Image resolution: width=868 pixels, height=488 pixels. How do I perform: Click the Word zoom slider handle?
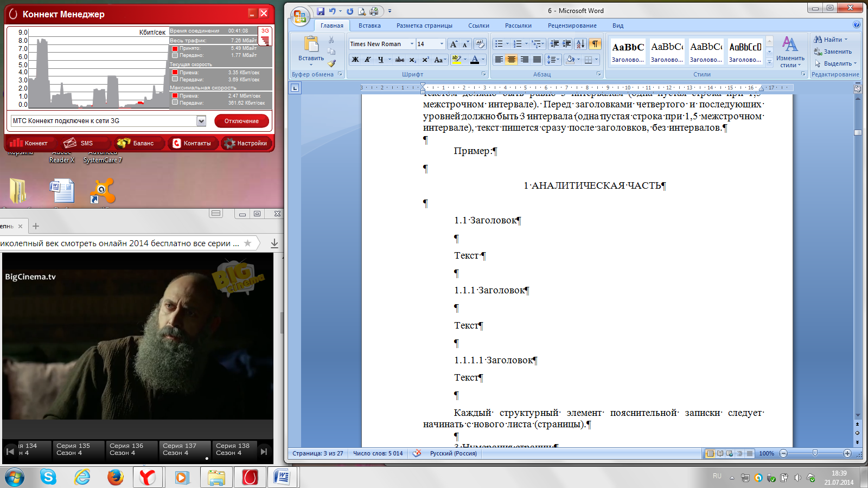[815, 453]
